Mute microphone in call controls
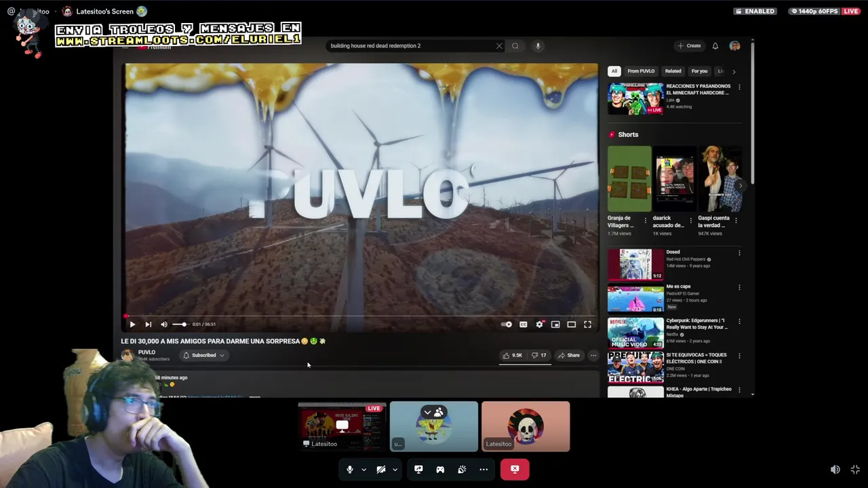868x488 pixels. point(349,469)
